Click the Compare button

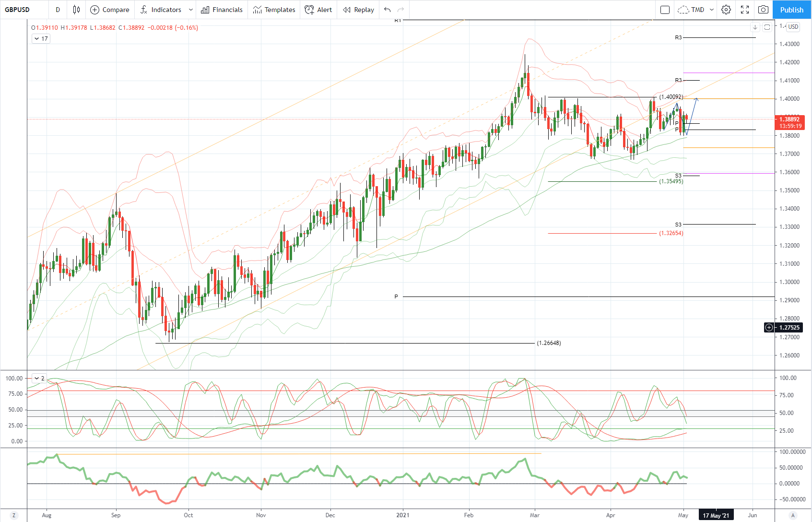(110, 10)
